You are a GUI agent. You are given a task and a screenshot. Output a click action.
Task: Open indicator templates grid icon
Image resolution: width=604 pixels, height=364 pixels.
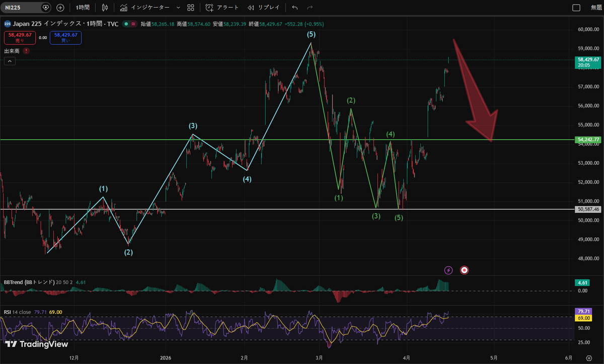pos(191,8)
